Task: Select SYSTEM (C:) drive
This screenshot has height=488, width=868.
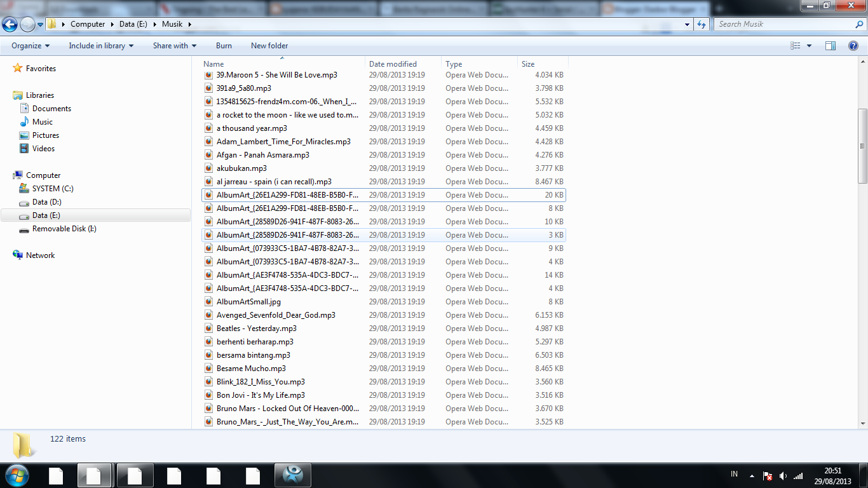Action: (53, 189)
